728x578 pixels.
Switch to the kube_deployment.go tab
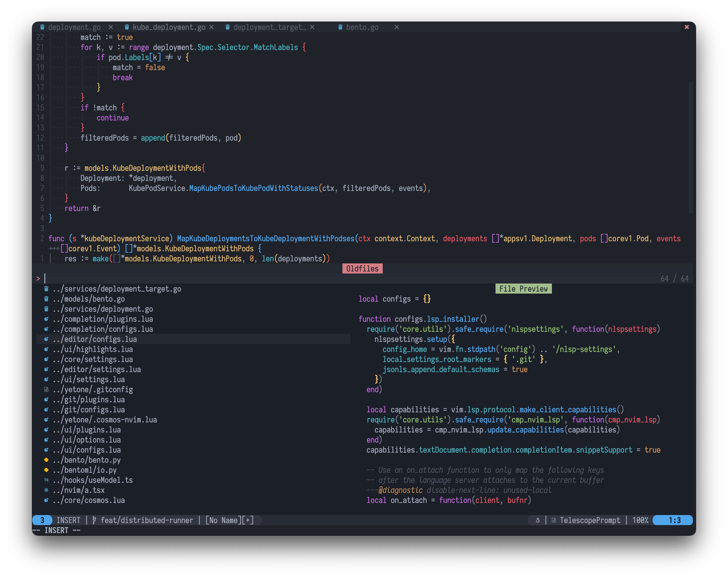(169, 27)
